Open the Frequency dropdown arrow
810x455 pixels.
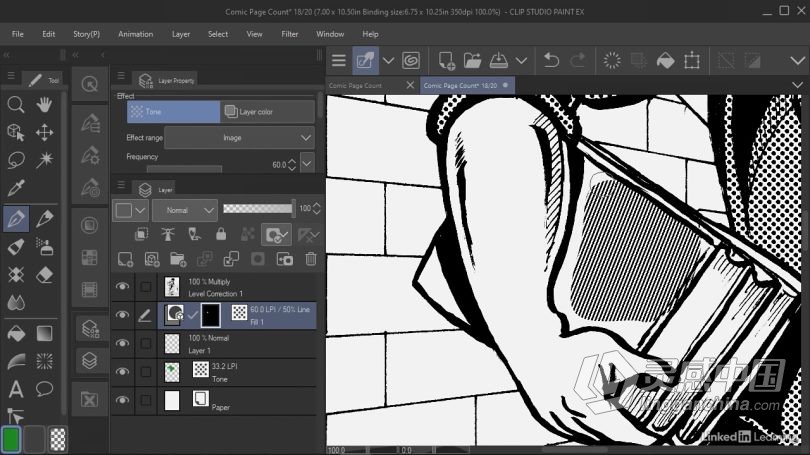click(307, 163)
